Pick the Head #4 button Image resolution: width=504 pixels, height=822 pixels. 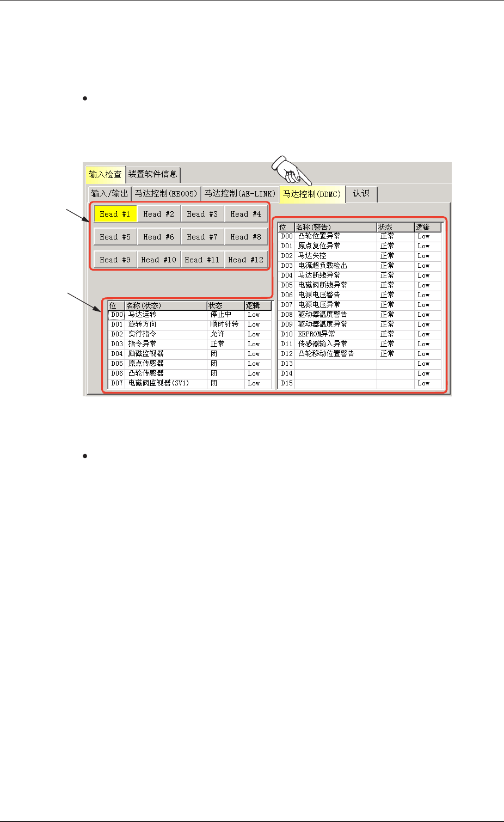pyautogui.click(x=246, y=214)
